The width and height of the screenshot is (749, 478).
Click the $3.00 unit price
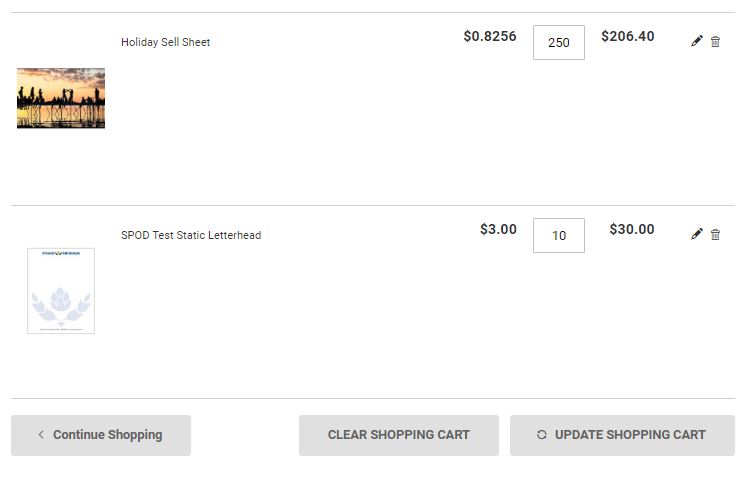[498, 229]
